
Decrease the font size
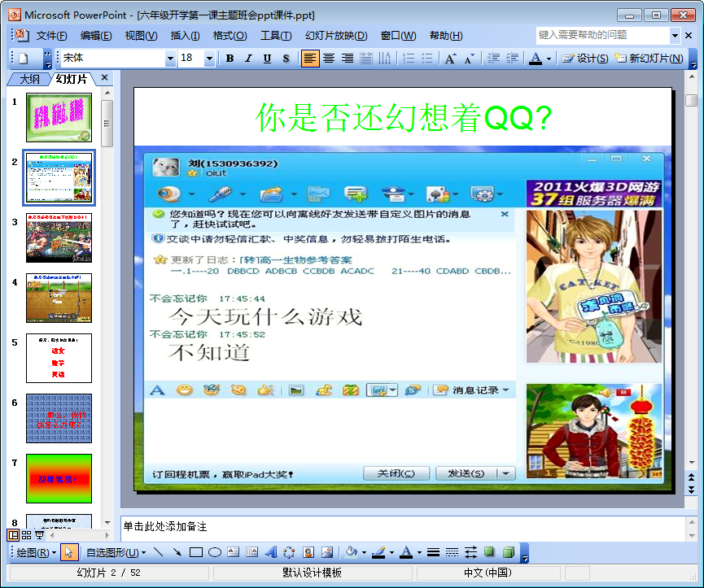coord(469,59)
